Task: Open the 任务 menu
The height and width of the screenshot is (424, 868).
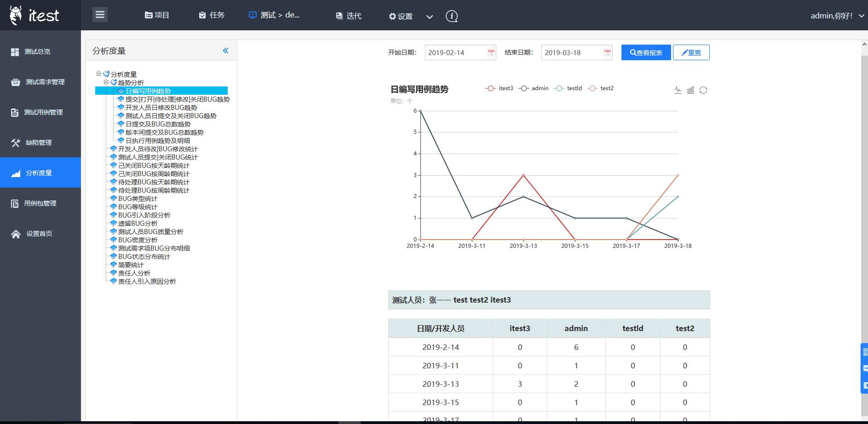Action: (212, 15)
